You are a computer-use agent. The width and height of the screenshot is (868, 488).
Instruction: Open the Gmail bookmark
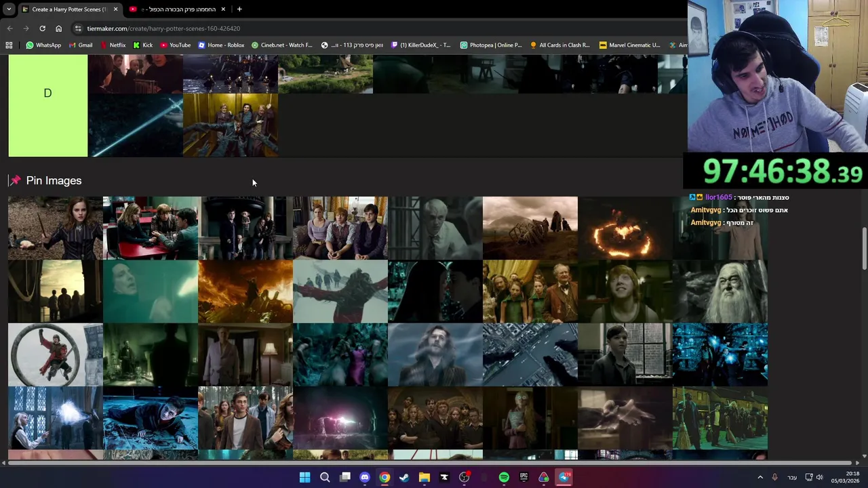point(79,45)
